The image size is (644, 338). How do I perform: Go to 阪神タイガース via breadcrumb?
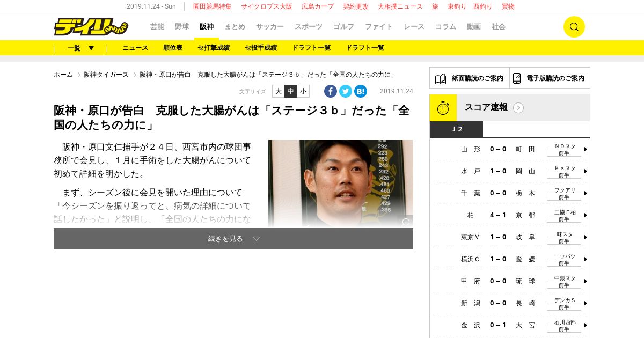(106, 75)
